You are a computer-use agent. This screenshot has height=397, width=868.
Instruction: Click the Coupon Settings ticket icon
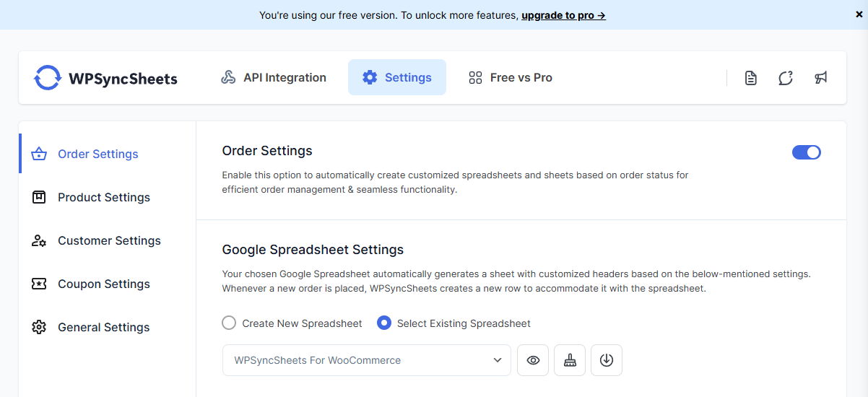pos(39,284)
